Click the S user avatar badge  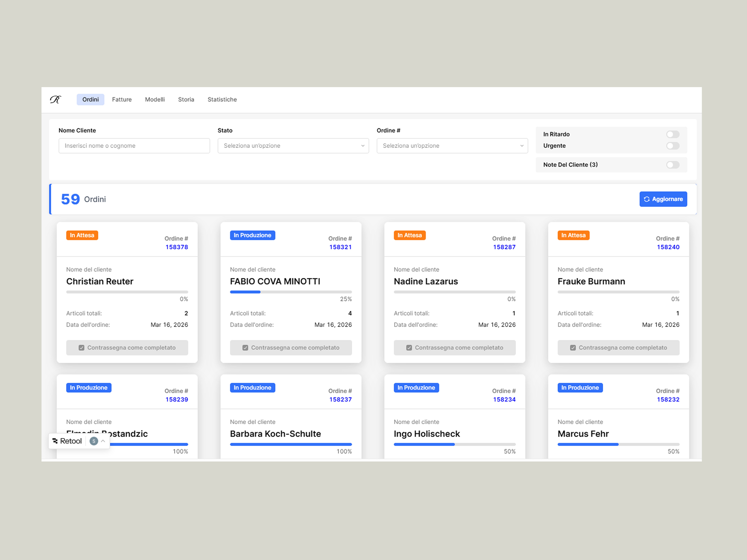94,441
